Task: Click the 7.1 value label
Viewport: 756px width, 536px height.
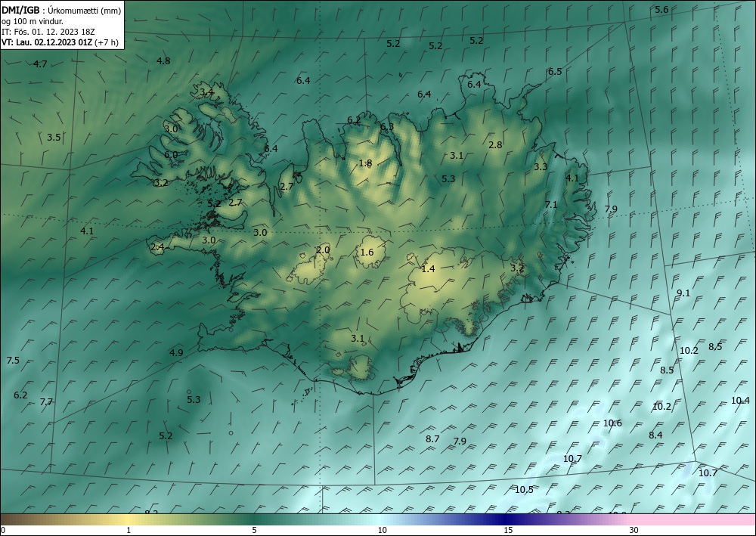Action: point(551,204)
